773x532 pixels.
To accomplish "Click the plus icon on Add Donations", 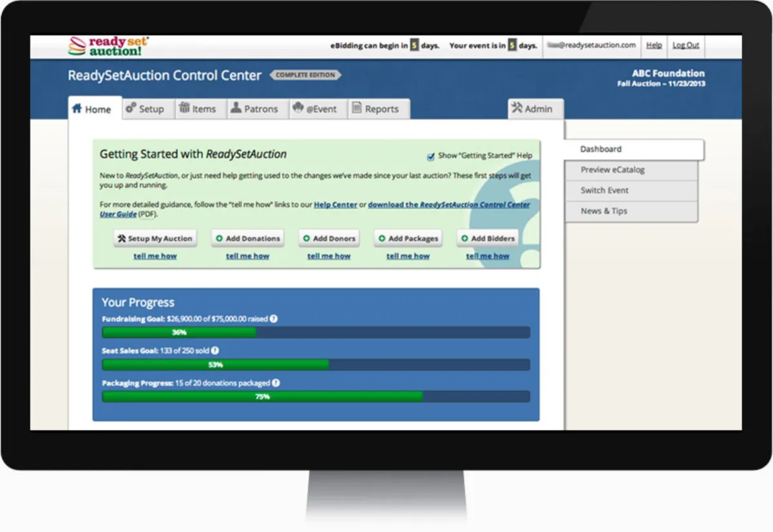I will point(220,238).
